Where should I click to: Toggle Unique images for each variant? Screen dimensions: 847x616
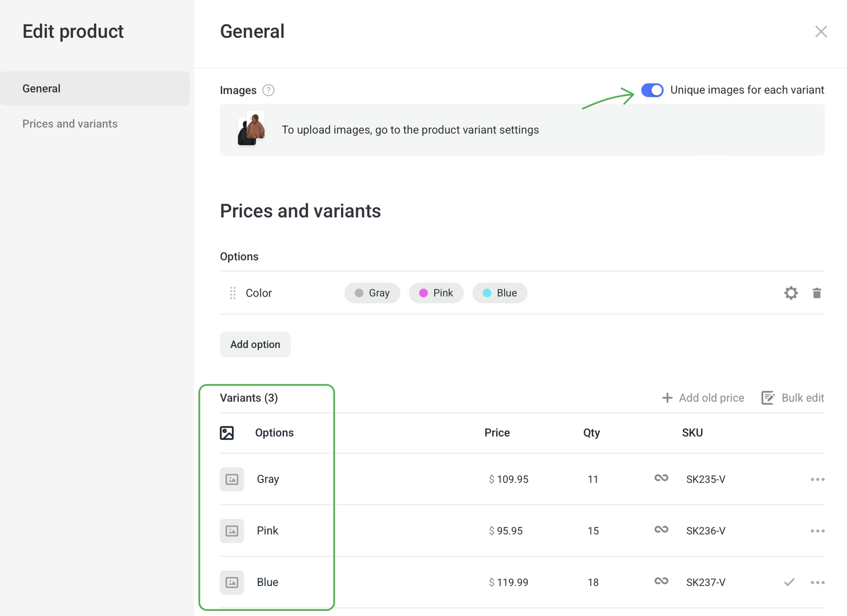[x=652, y=90]
